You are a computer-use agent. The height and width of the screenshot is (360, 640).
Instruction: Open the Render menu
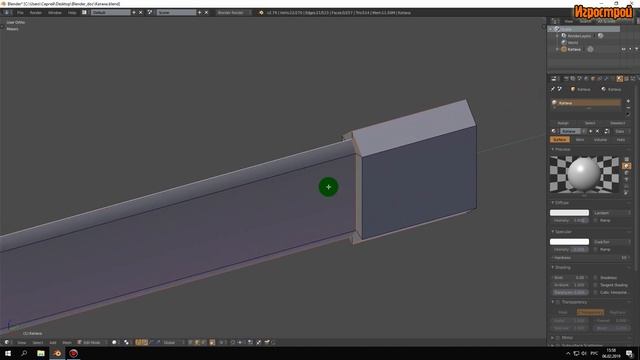tap(36, 13)
